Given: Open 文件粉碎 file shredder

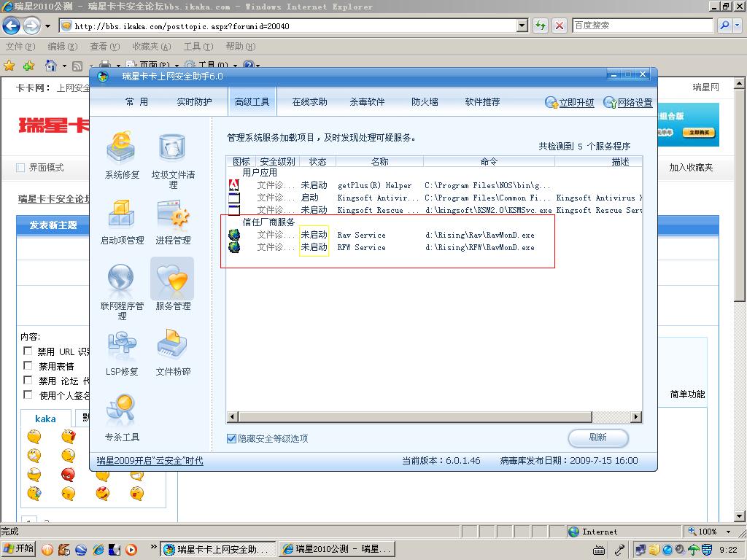Looking at the screenshot, I should point(172,352).
